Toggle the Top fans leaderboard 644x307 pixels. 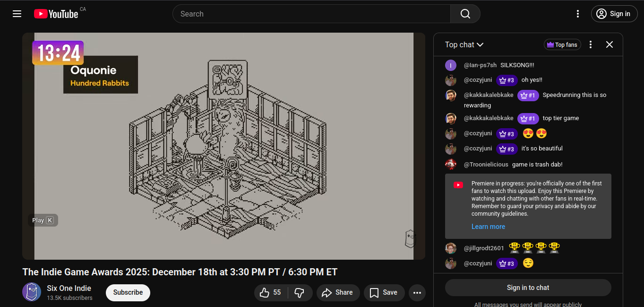(x=562, y=44)
